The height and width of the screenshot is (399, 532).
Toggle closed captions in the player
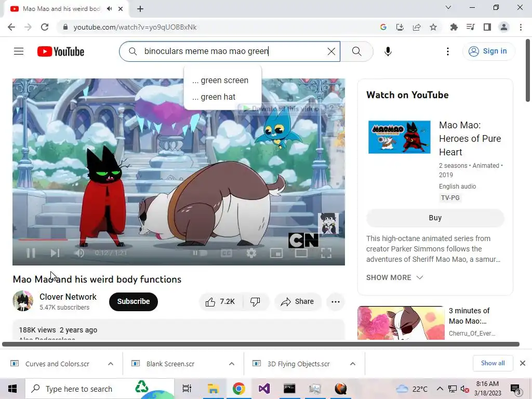(x=227, y=253)
